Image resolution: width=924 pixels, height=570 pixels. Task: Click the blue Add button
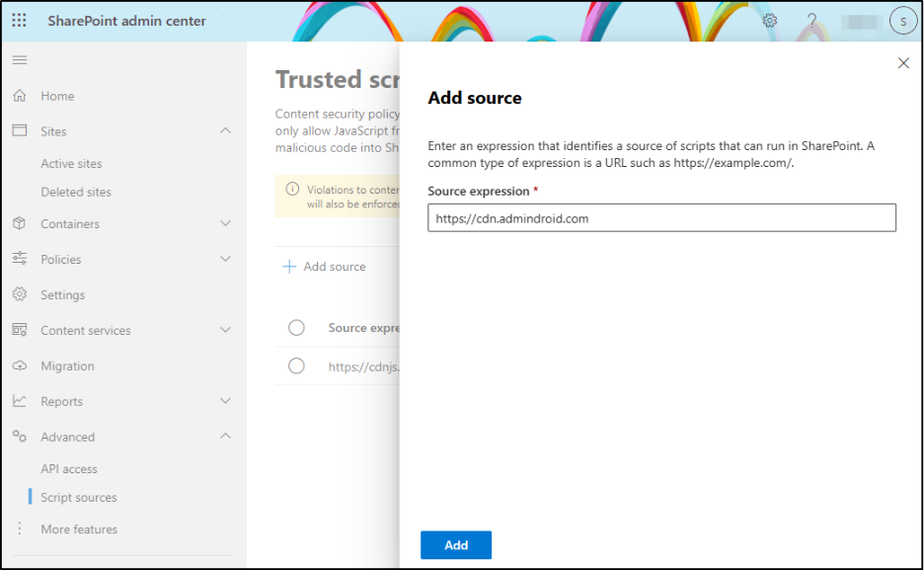click(455, 545)
